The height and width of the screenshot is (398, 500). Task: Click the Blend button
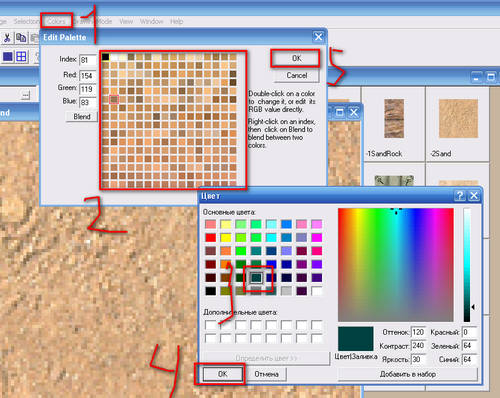(82, 117)
